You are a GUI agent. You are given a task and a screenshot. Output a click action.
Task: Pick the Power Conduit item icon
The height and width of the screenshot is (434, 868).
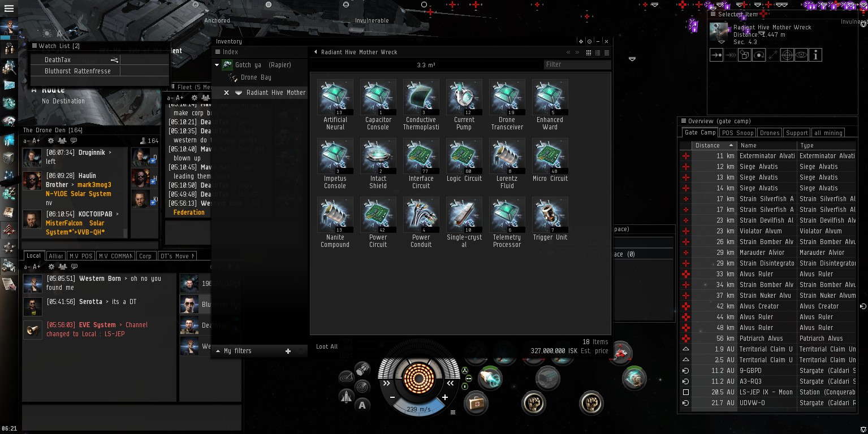[x=421, y=215]
